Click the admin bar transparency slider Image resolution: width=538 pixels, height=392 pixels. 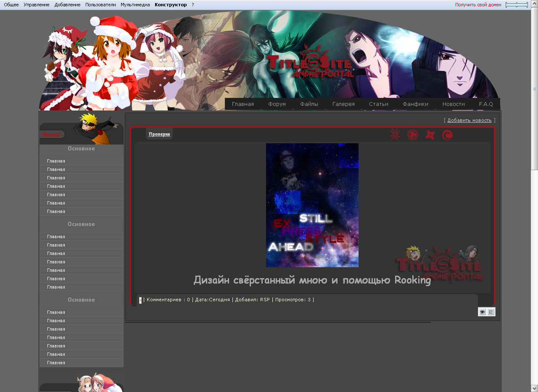tap(517, 5)
